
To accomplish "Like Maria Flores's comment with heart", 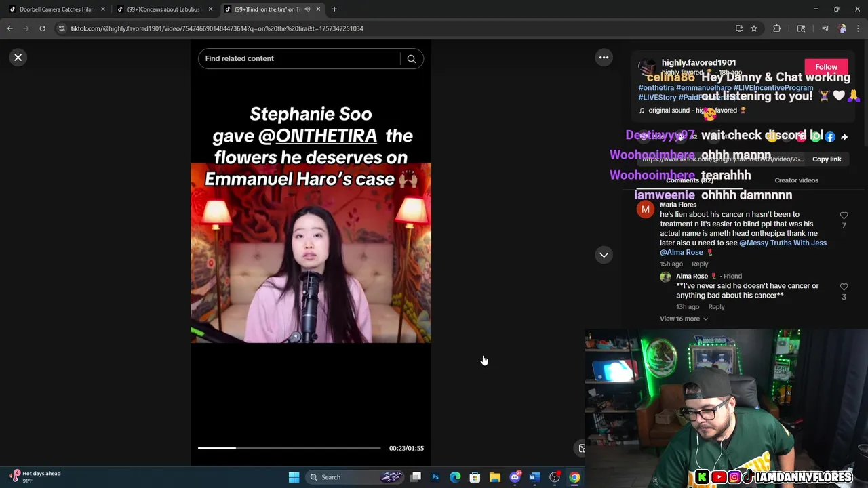I will tap(844, 216).
